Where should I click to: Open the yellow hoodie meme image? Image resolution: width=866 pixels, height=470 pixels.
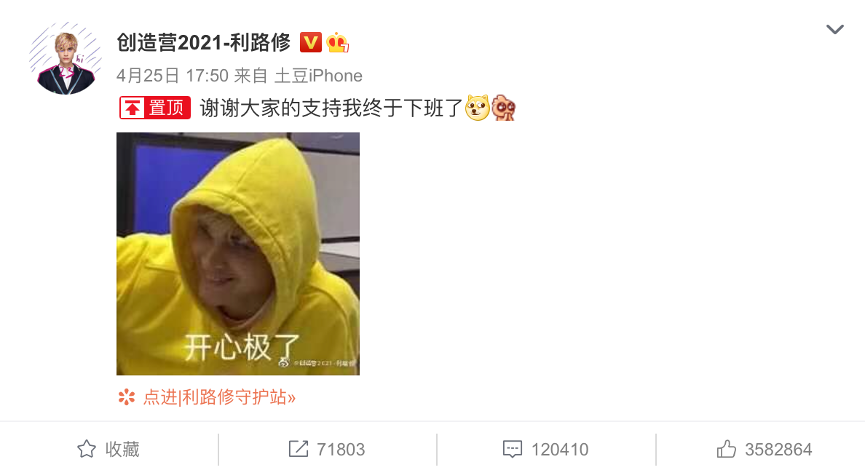[x=238, y=254]
